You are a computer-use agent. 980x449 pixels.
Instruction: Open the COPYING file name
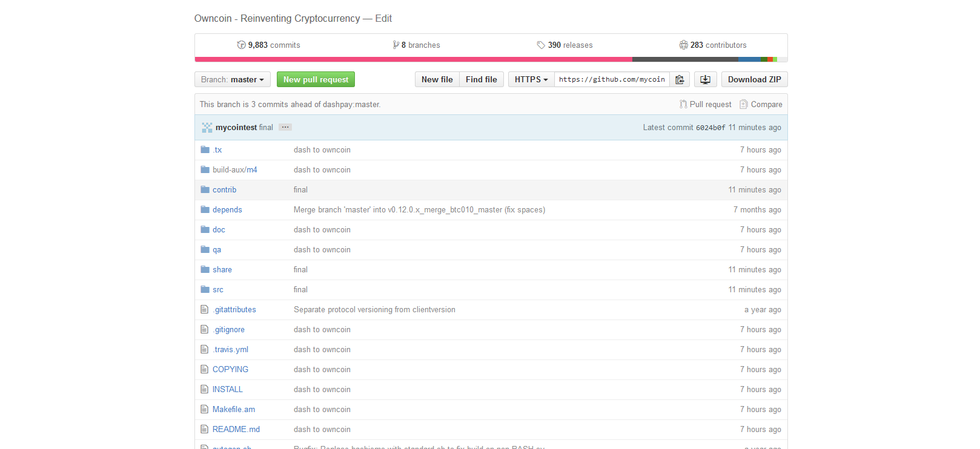[x=230, y=369]
